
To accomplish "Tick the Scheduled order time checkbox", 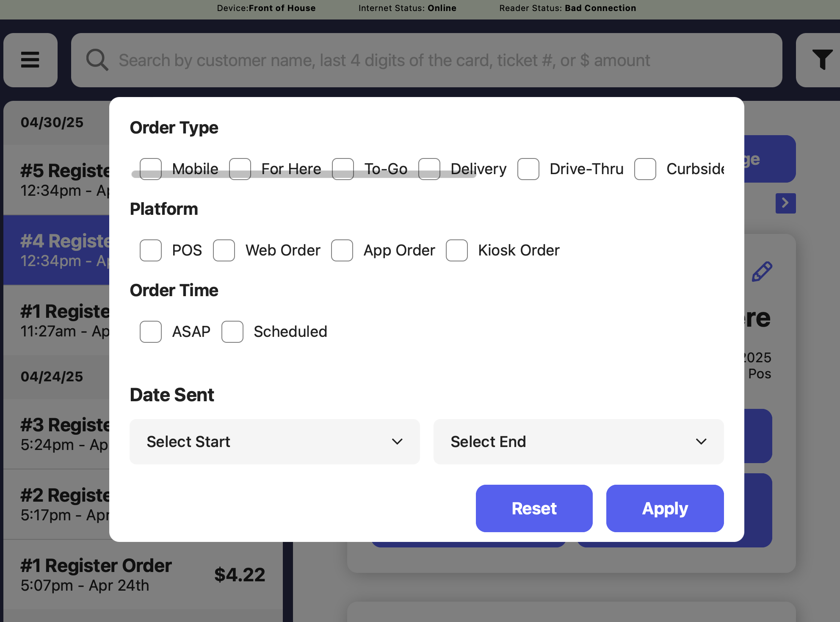I will pyautogui.click(x=232, y=332).
